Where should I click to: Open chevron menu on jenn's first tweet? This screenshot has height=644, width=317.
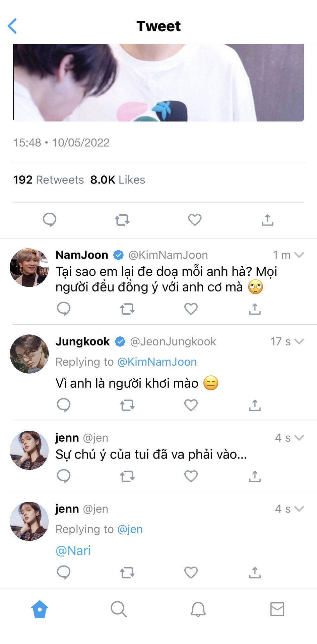[299, 438]
